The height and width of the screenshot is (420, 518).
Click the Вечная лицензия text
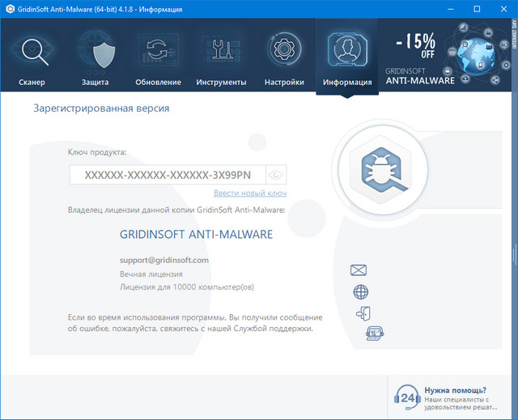[x=151, y=274]
